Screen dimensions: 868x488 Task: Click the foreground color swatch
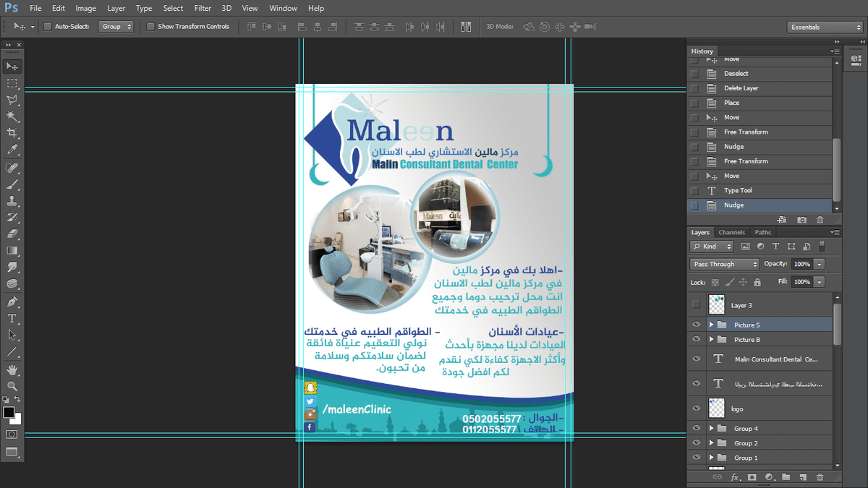click(9, 412)
